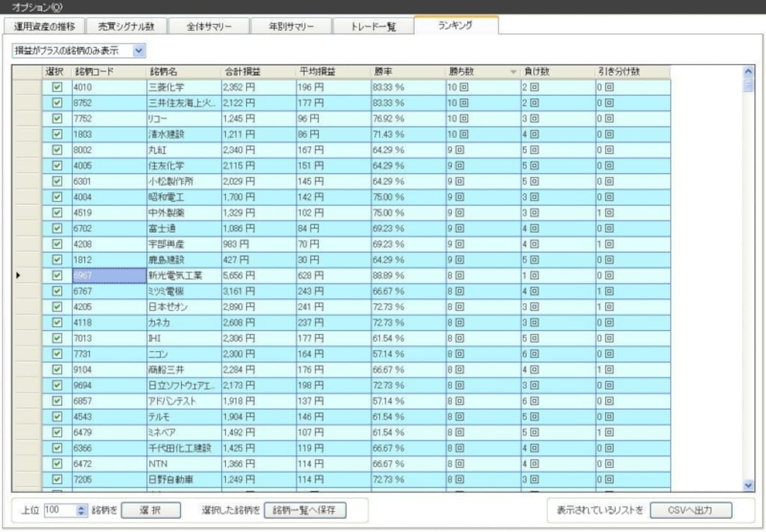Toggle the checkbox for 7752 リコー

tap(57, 118)
